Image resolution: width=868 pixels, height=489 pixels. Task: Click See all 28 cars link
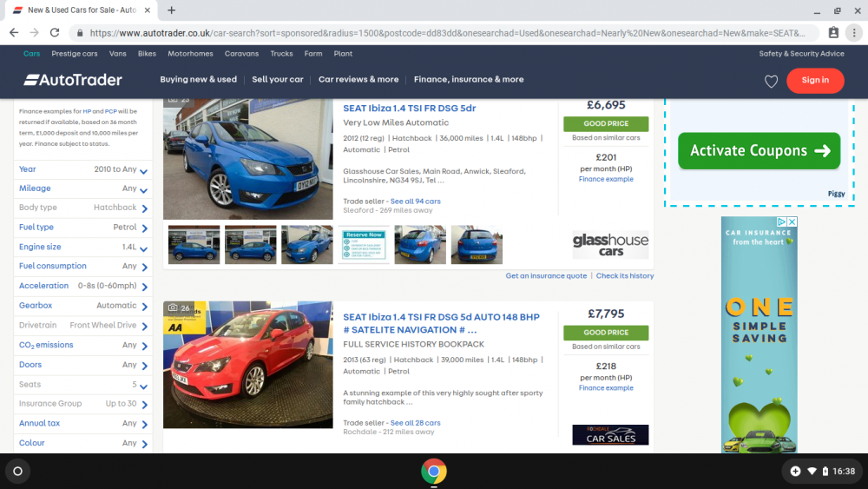(x=415, y=423)
